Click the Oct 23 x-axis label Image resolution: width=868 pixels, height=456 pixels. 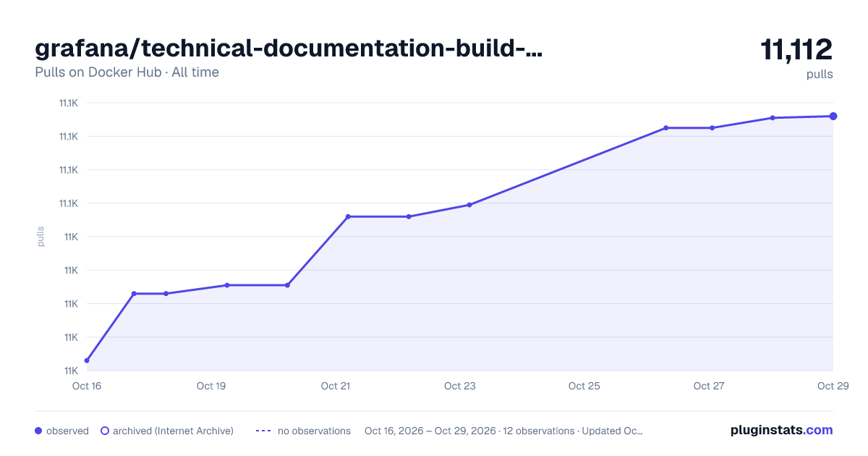tap(460, 386)
